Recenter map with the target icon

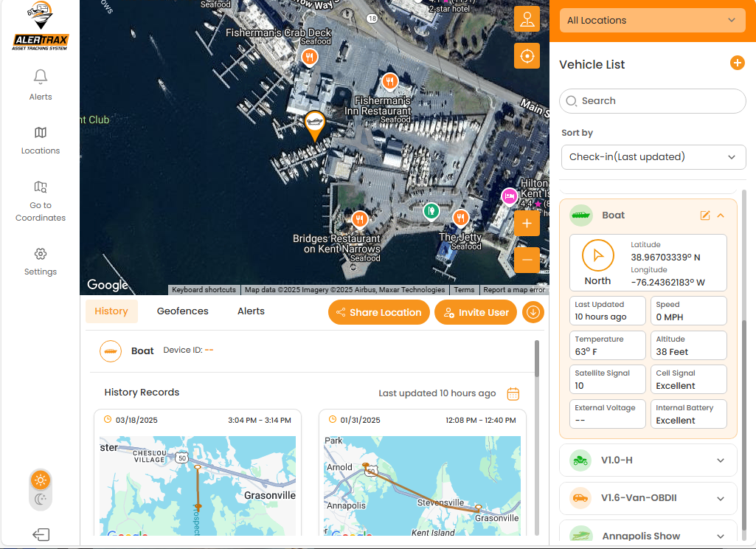point(527,55)
